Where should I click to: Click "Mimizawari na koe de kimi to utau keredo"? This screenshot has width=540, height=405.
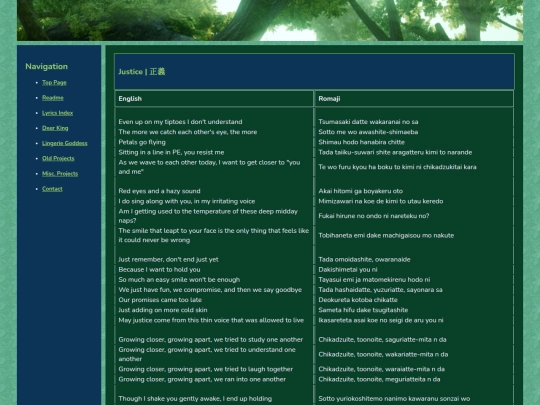pyautogui.click(x=381, y=201)
